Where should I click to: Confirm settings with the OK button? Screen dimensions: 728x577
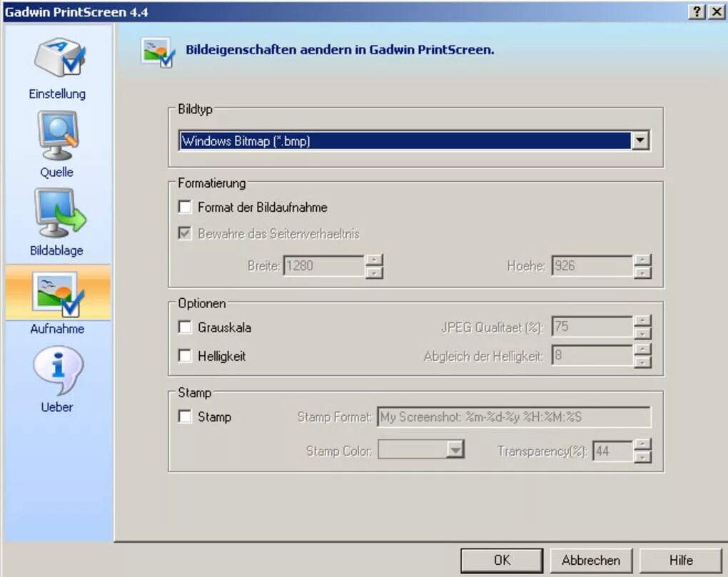(502, 561)
